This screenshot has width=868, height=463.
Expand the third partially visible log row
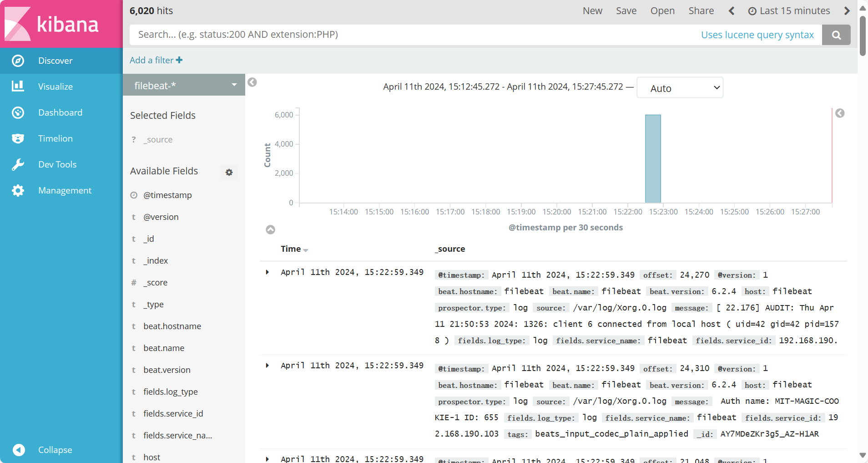267,459
